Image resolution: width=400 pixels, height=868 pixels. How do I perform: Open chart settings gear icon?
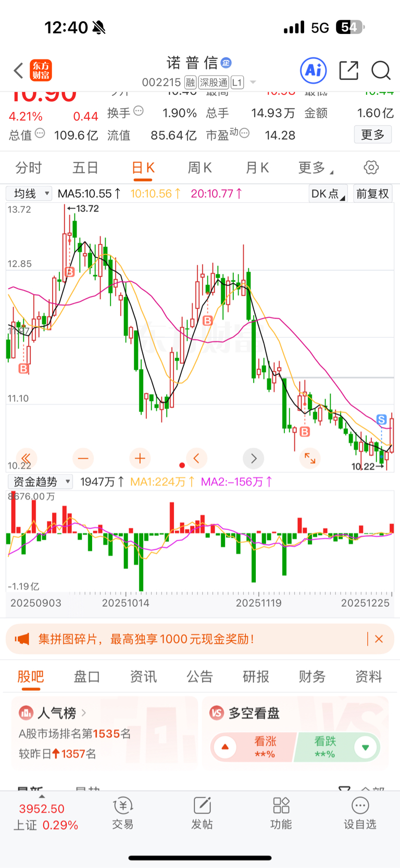371,168
